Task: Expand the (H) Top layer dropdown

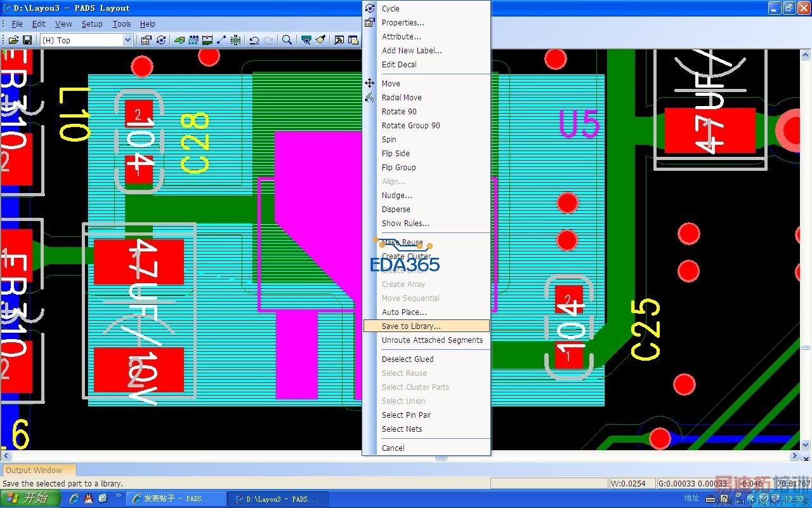Action: 128,40
